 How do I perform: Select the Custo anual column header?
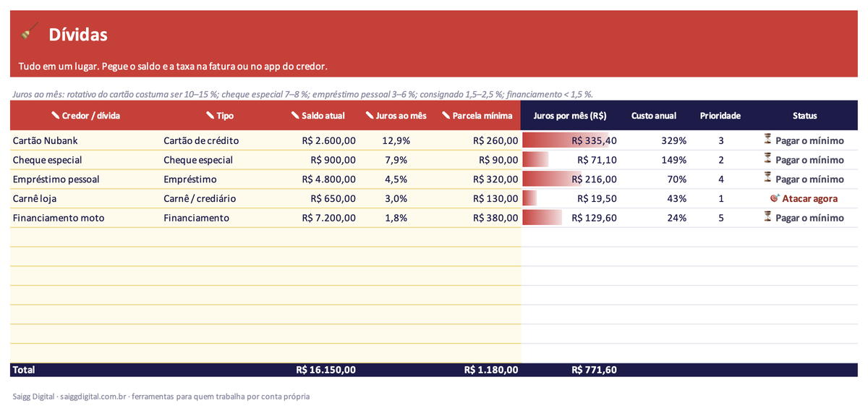pyautogui.click(x=654, y=116)
